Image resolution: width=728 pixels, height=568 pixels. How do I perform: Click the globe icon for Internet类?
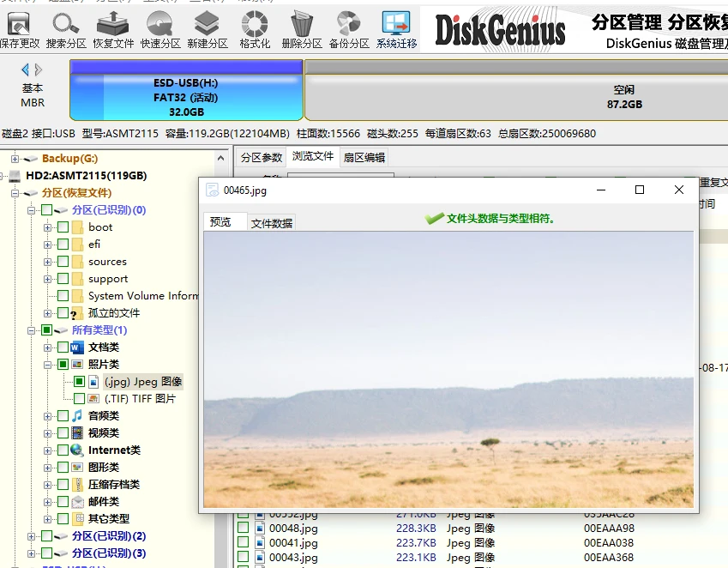click(x=77, y=450)
